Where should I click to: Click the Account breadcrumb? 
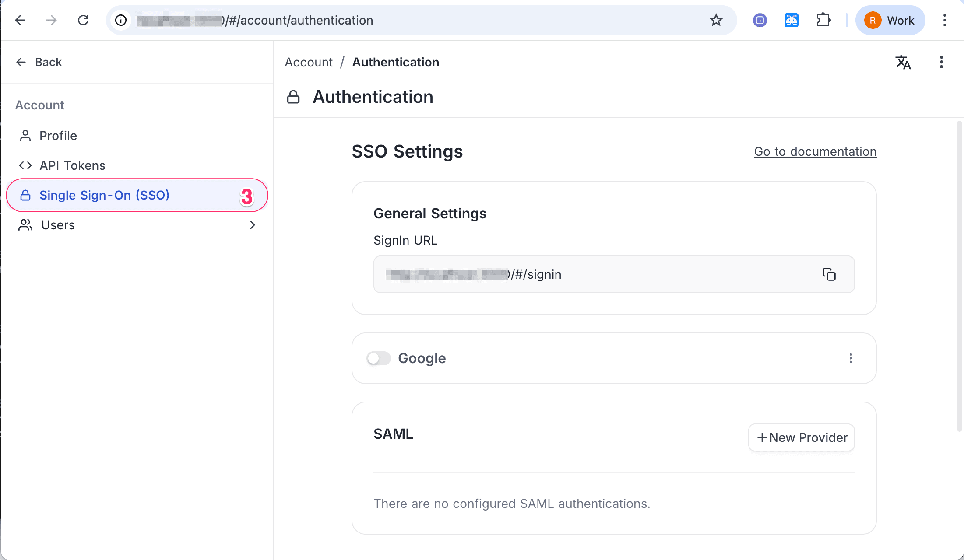click(x=309, y=62)
